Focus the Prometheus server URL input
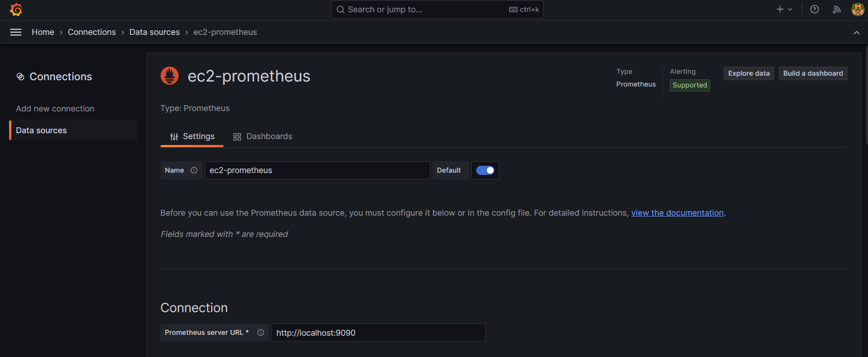Viewport: 868px width, 357px height. tap(378, 333)
